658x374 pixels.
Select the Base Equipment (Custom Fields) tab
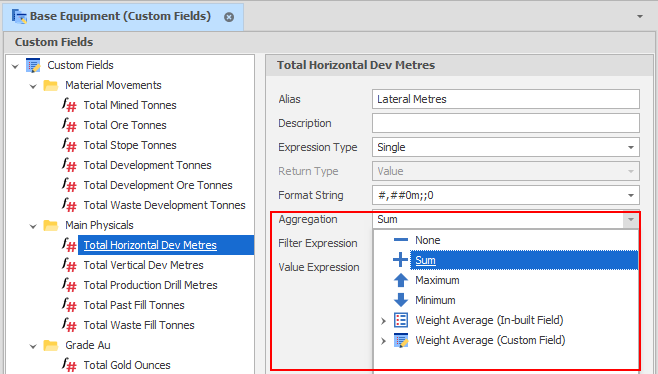coord(120,16)
